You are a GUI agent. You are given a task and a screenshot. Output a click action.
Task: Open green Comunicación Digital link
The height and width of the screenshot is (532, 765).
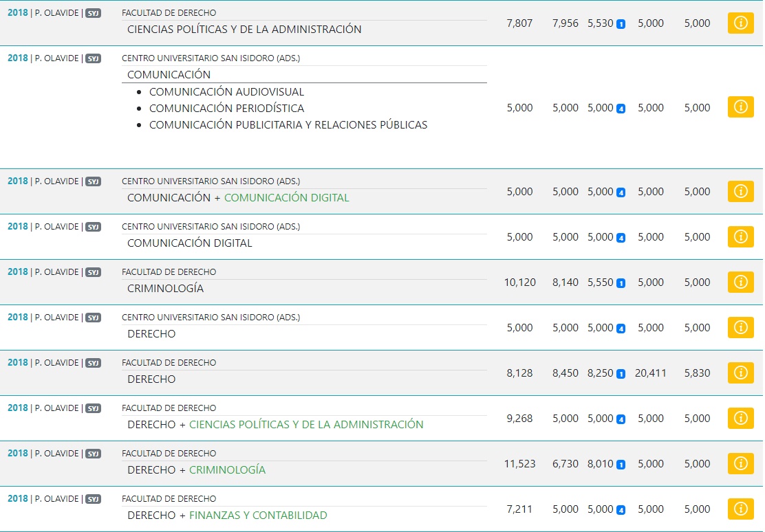click(x=286, y=198)
